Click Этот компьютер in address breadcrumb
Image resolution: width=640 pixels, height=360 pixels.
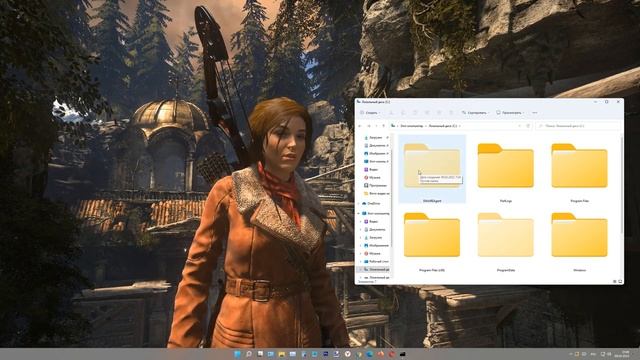click(412, 126)
